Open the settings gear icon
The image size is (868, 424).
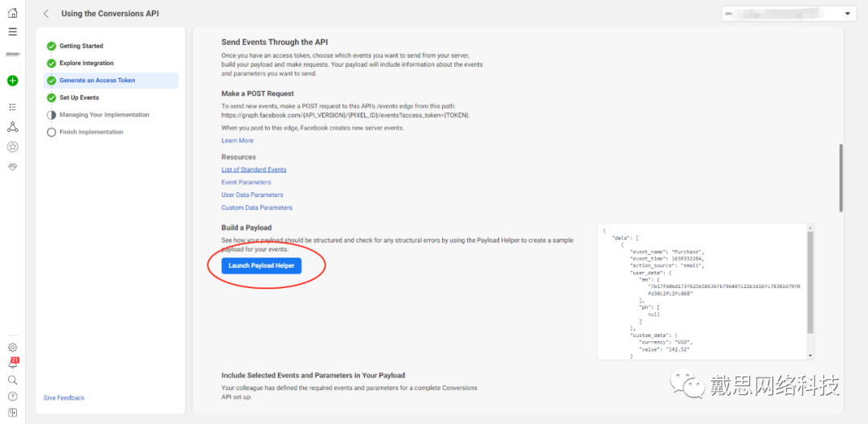12,348
